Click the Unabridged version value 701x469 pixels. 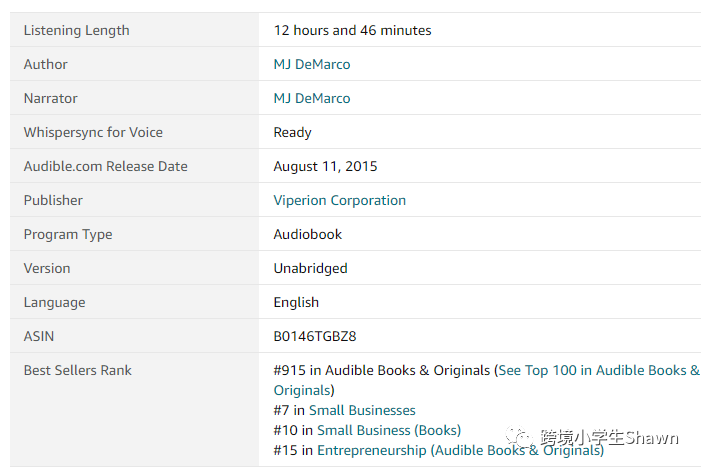310,268
